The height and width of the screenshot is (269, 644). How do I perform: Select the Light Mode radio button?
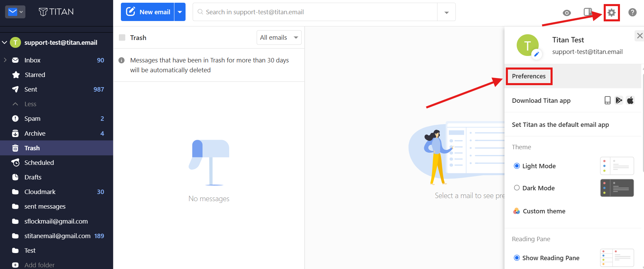tap(517, 166)
